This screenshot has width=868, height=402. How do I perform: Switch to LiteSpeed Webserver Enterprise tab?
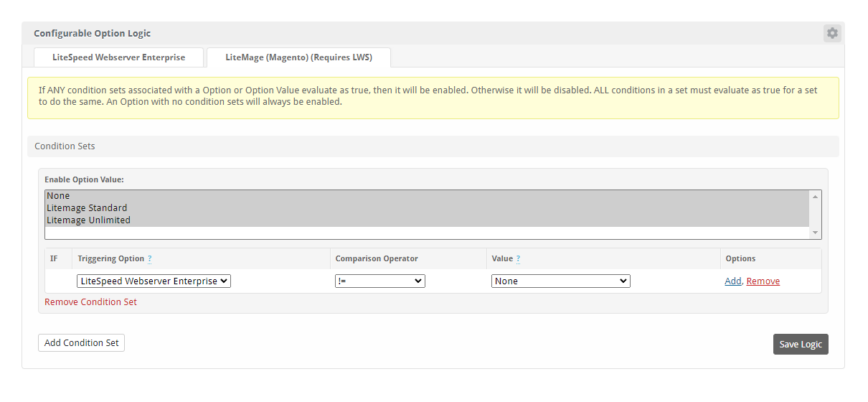119,57
